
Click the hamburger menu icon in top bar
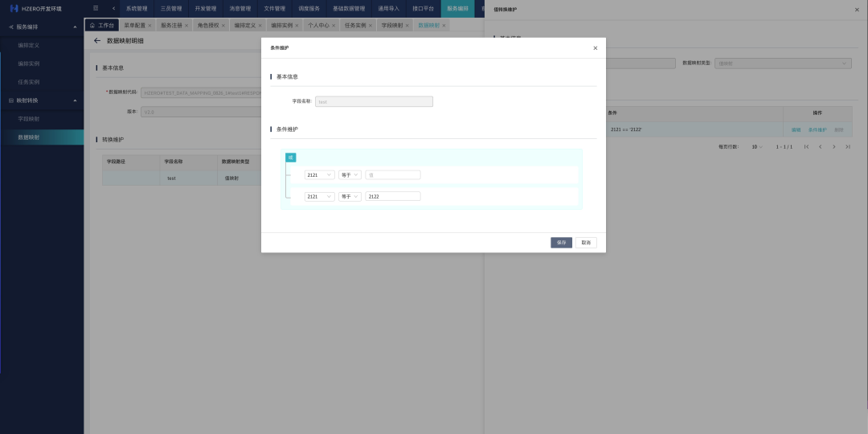pos(96,8)
